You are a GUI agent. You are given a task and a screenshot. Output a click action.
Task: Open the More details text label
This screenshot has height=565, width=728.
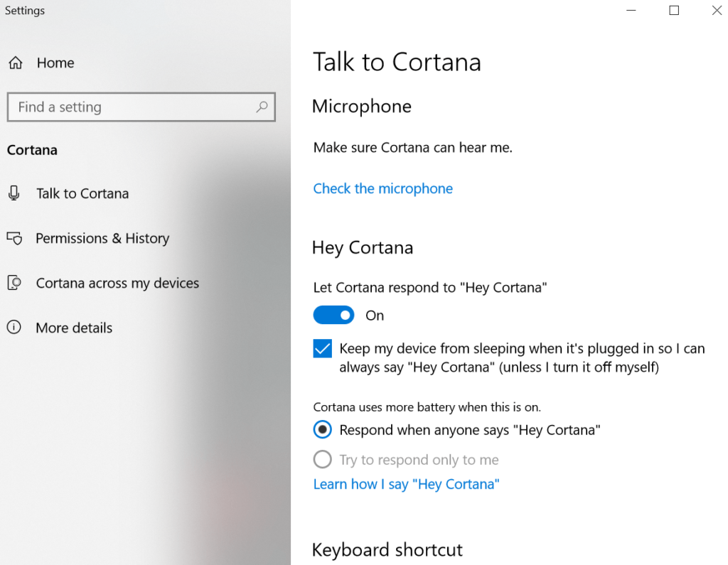(x=74, y=328)
